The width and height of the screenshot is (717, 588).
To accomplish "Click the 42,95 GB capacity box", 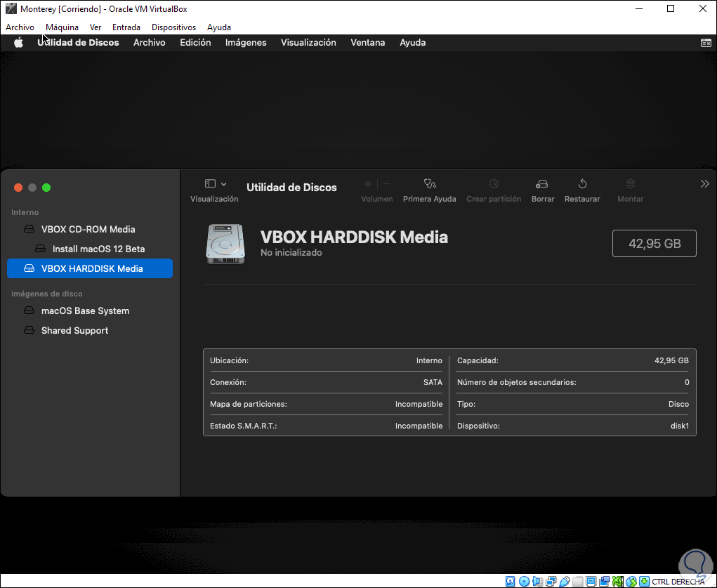I will [x=654, y=244].
